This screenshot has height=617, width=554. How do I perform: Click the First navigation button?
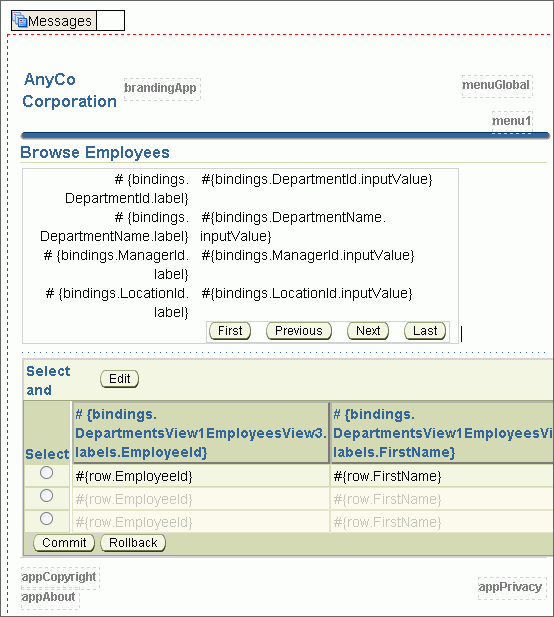tap(230, 331)
